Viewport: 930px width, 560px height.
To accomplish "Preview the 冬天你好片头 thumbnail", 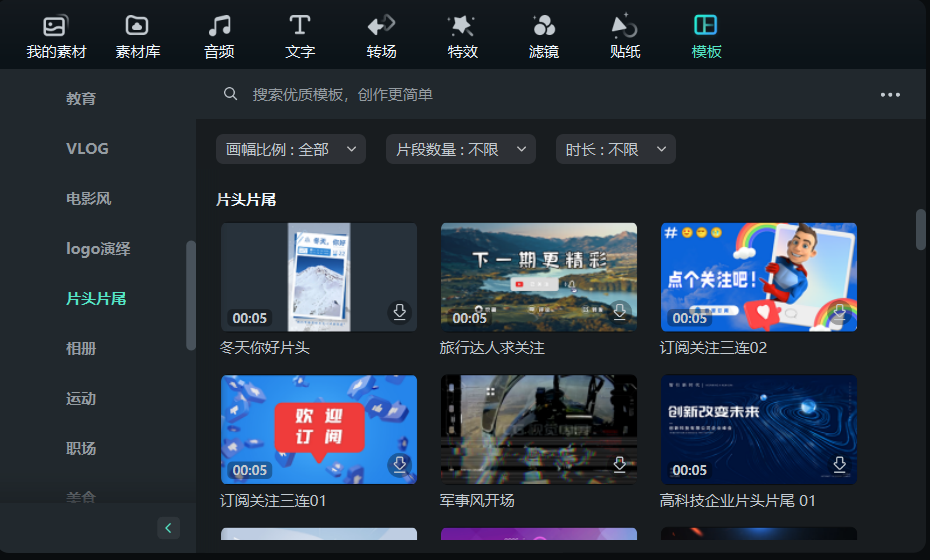I will pos(319,277).
